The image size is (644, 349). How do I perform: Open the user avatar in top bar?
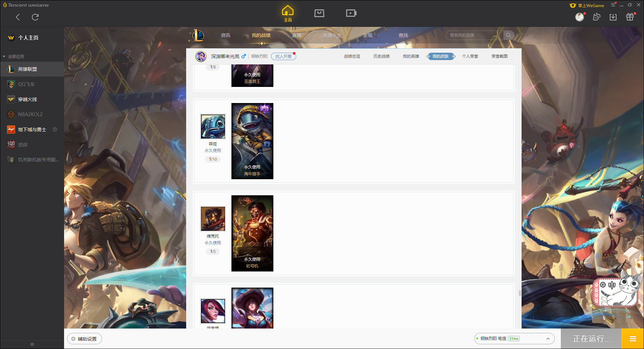(x=580, y=17)
